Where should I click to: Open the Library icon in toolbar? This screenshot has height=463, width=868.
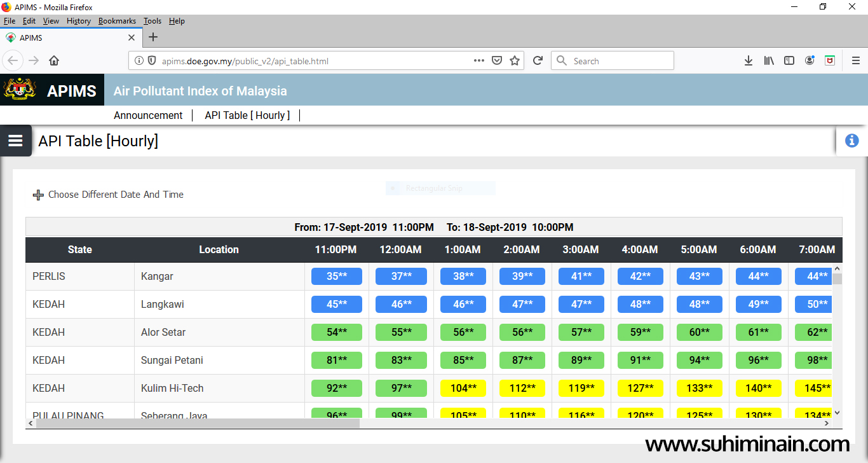769,61
